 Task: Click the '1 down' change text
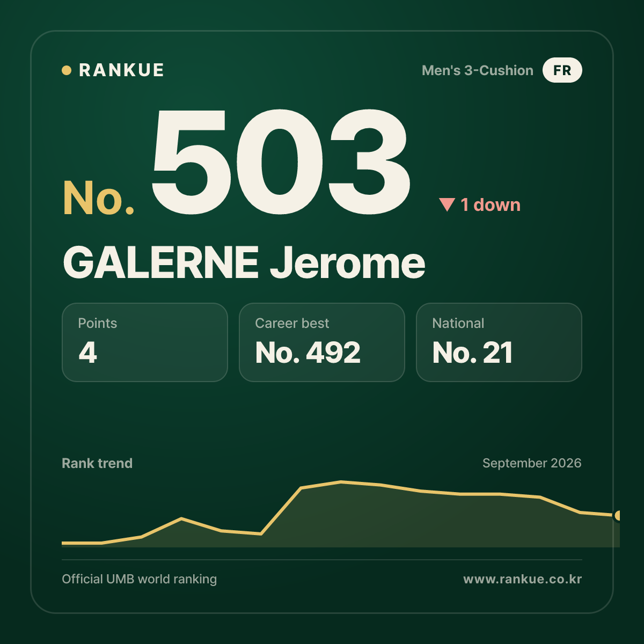point(491,205)
